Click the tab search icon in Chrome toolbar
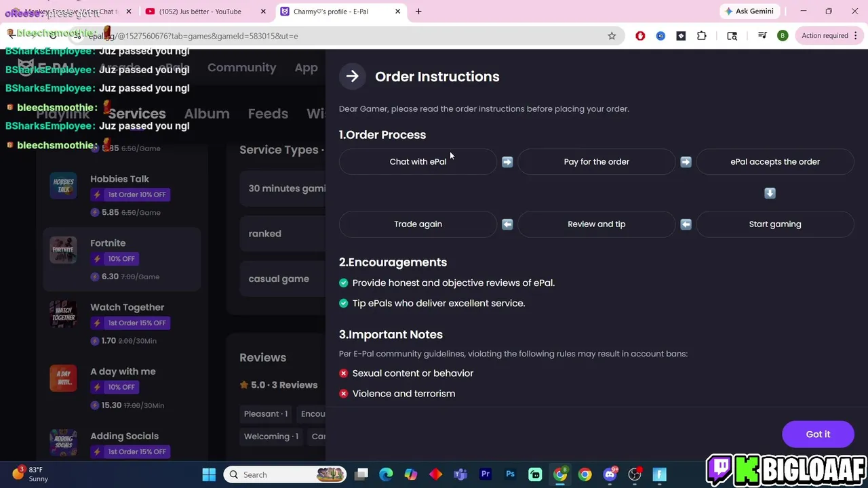The height and width of the screenshot is (488, 868). [x=732, y=36]
